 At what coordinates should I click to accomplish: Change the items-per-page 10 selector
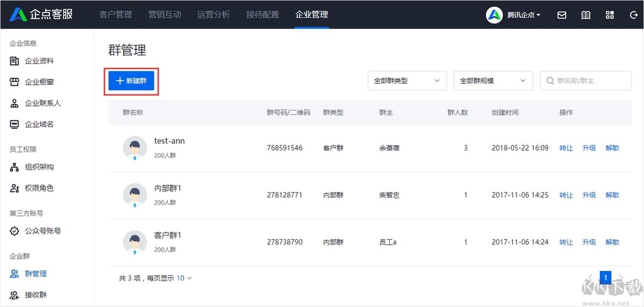(184, 278)
